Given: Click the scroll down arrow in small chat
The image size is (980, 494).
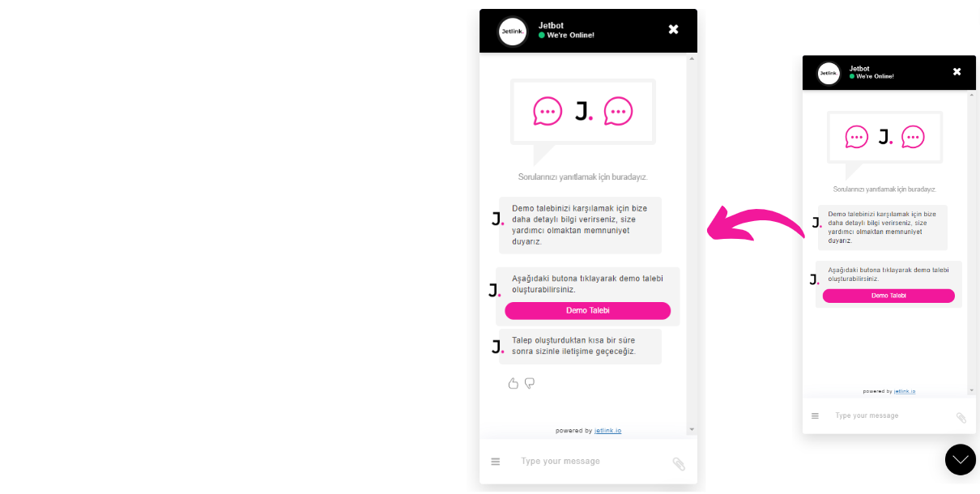Looking at the screenshot, I should [x=971, y=390].
